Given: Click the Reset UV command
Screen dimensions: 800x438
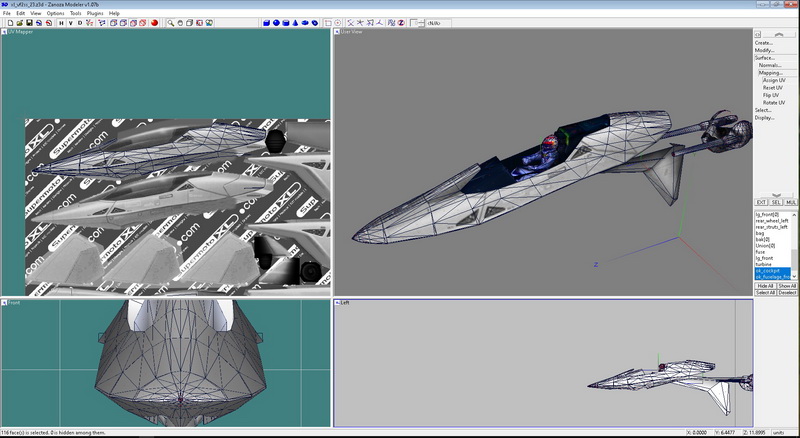Looking at the screenshot, I should tap(772, 88).
